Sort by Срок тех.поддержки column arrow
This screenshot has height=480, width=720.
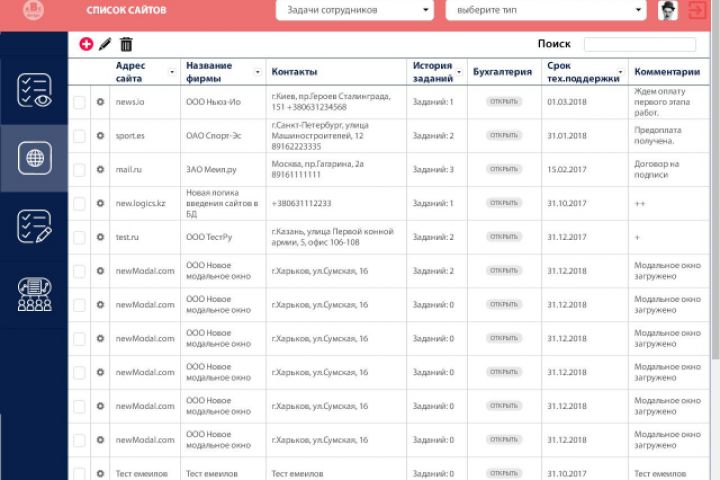(x=620, y=72)
